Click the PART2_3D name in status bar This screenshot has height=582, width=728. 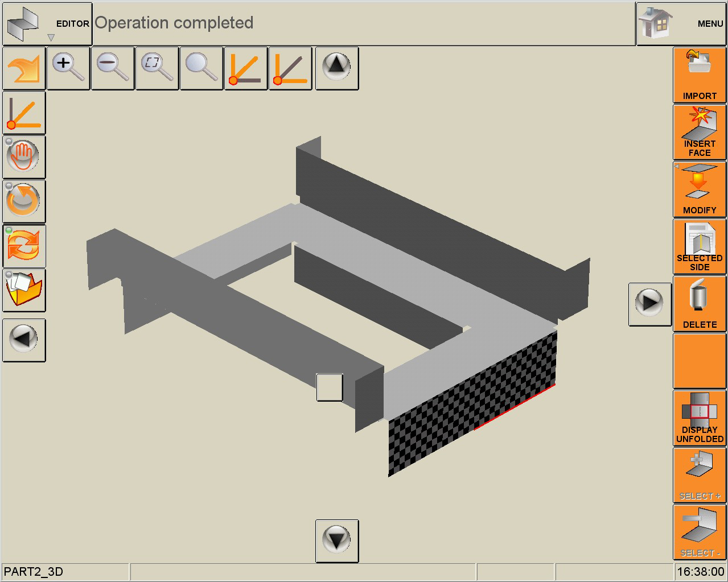pos(34,572)
